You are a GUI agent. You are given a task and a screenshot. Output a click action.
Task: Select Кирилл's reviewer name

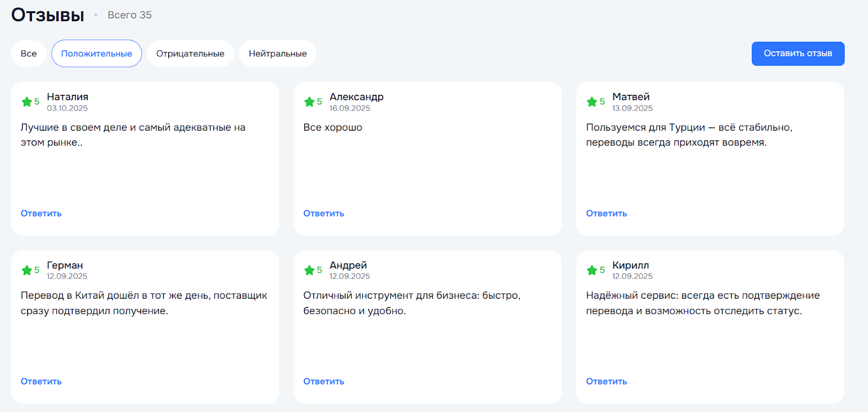click(630, 265)
